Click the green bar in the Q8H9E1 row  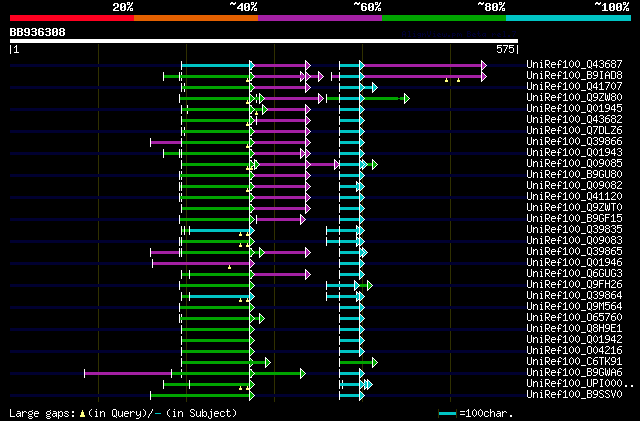(x=216, y=330)
